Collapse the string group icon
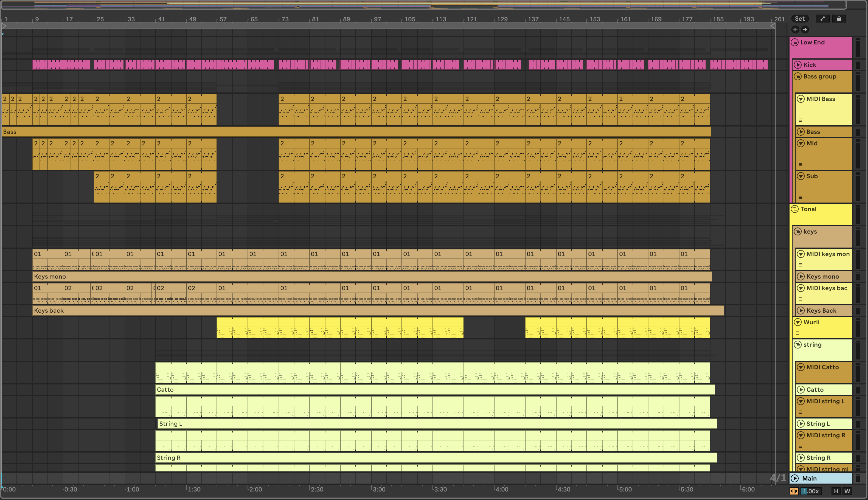Viewport: 868px width, 500px height. (x=798, y=345)
